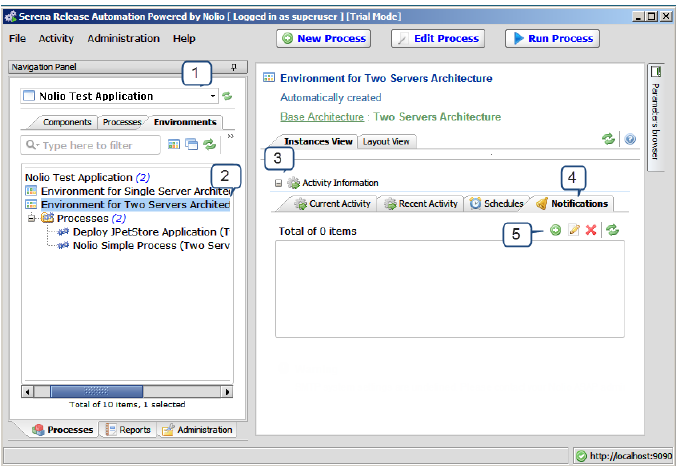The width and height of the screenshot is (677, 472).
Task: Click the help icon in Instances View
Action: coord(630,140)
